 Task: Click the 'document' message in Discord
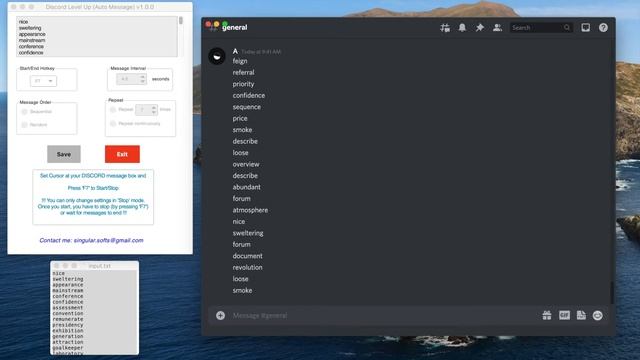coord(248,256)
